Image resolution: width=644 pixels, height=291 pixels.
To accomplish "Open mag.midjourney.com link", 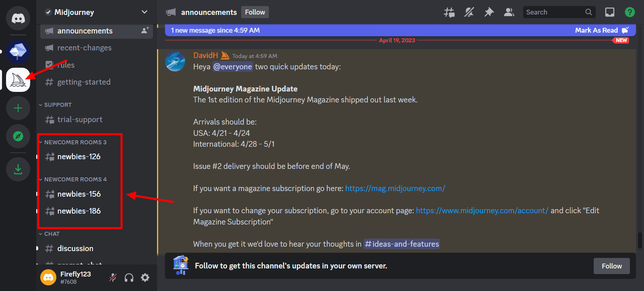I will [395, 189].
